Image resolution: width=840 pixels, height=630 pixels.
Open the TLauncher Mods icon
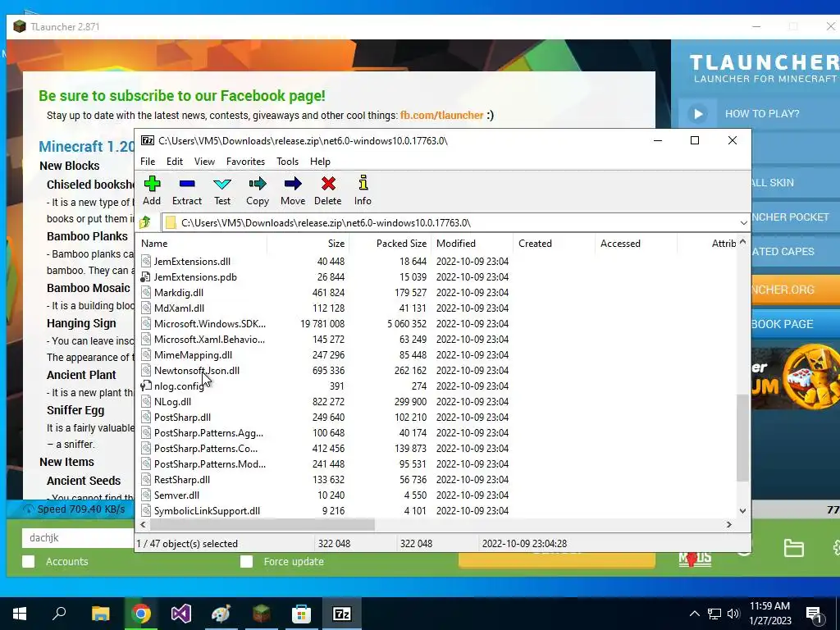pyautogui.click(x=695, y=558)
